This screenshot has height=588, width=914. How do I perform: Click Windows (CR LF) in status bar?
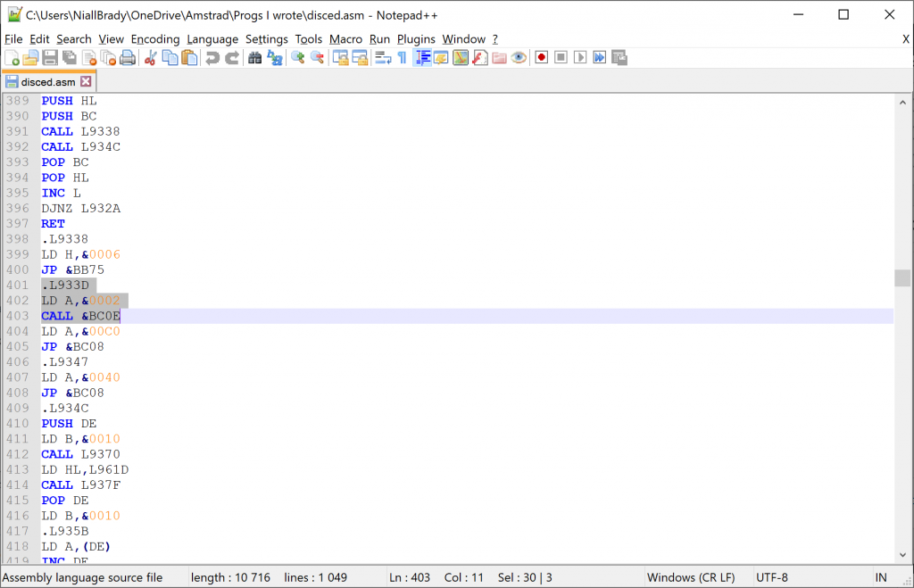691,577
